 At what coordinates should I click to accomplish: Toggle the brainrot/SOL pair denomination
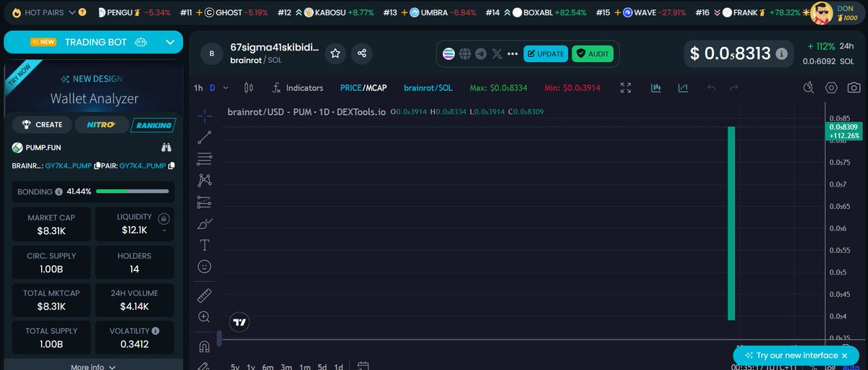point(428,87)
